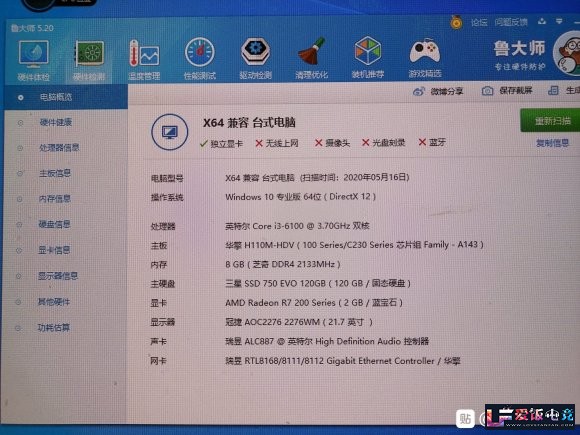Launch the 性能测试 performance test
The width and height of the screenshot is (580, 435).
pyautogui.click(x=200, y=58)
